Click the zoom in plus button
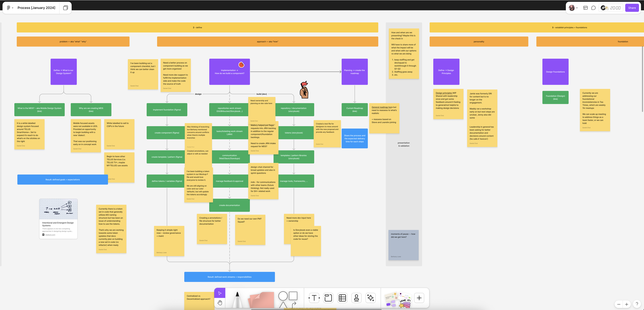Viewport: 644px width, 310px height. click(x=627, y=304)
